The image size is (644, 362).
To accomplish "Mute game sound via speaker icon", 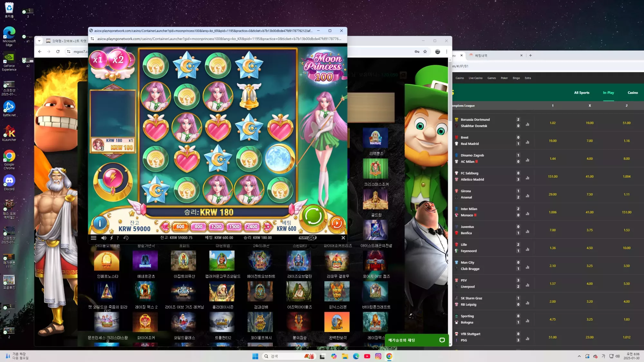I will 104,238.
